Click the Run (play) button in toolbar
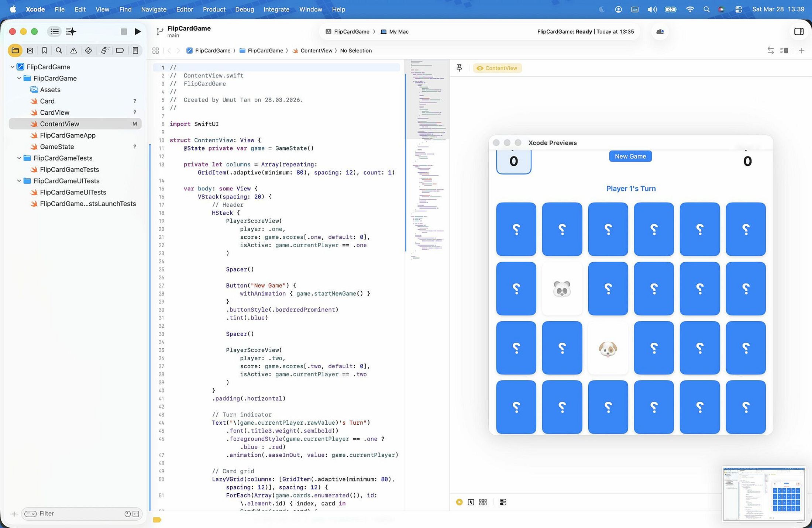The width and height of the screenshot is (812, 528). [x=138, y=32]
